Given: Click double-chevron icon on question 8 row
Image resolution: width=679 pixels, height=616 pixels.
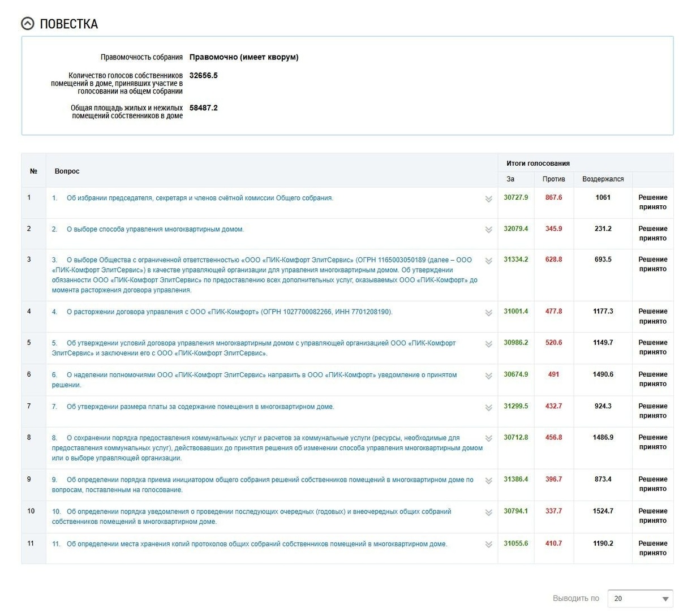Looking at the screenshot, I should tap(488, 439).
